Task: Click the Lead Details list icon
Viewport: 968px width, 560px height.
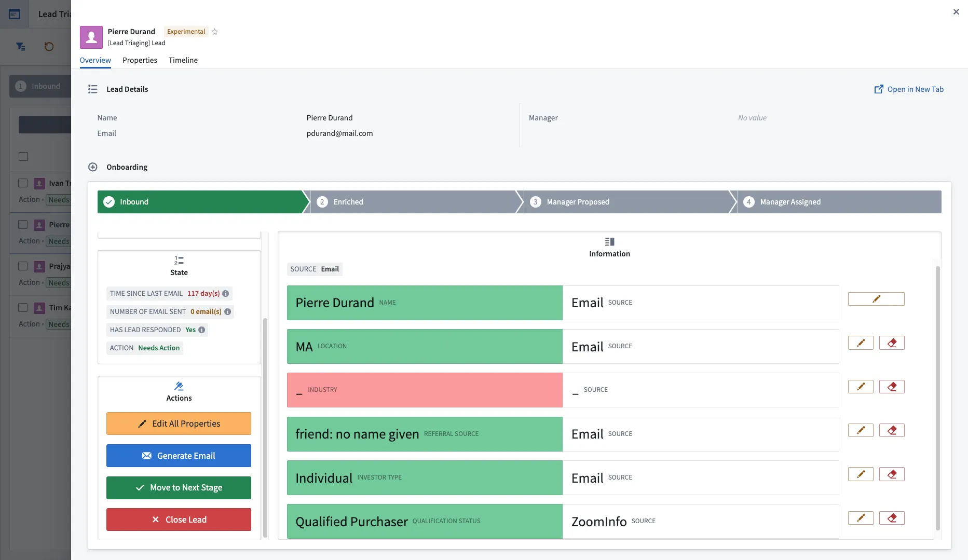Action: pos(93,89)
